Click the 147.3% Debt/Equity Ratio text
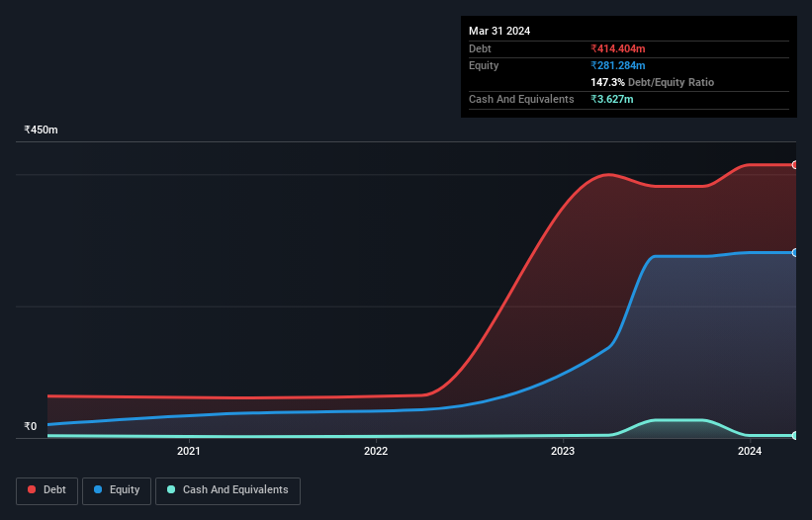Image resolution: width=812 pixels, height=520 pixels. tap(652, 82)
